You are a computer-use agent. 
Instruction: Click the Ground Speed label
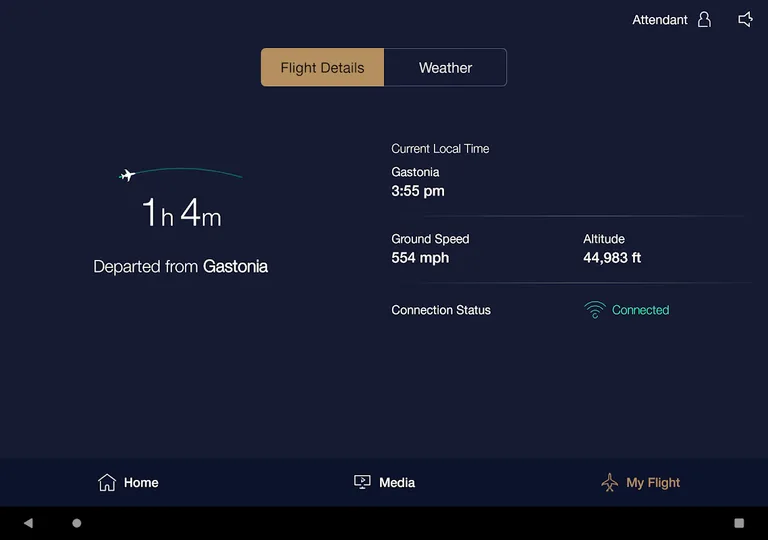[x=430, y=239]
